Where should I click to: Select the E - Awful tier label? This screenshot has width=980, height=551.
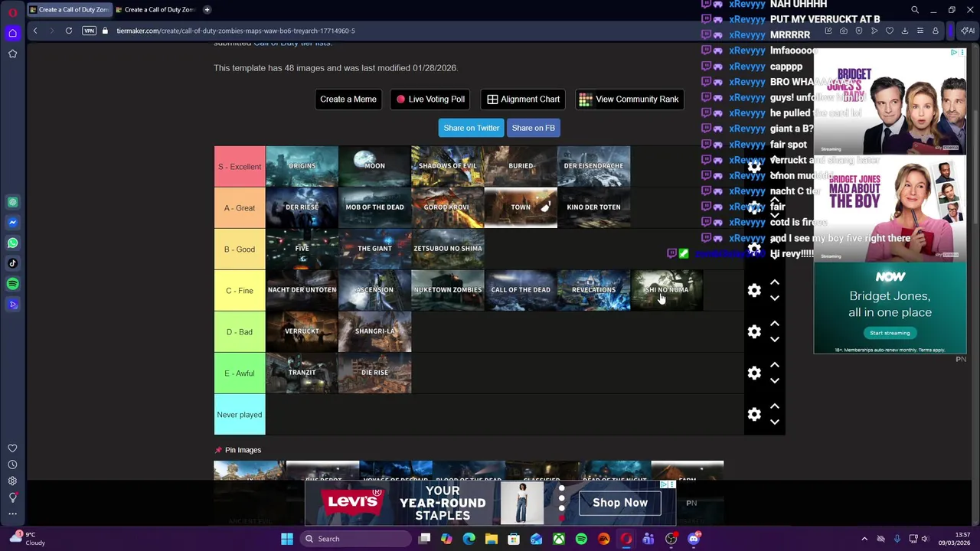tap(240, 373)
